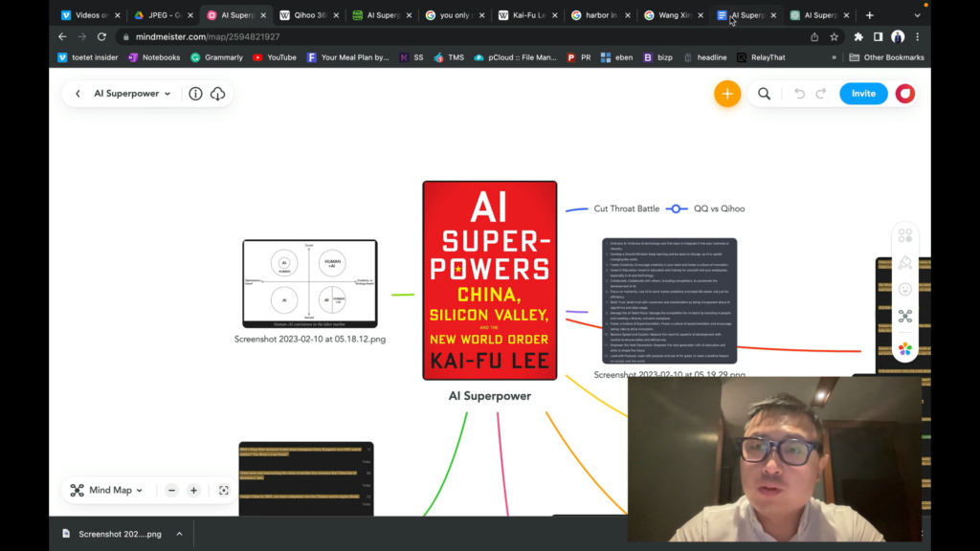980x551 pixels.
Task: Undo the last map change
Action: tap(799, 94)
